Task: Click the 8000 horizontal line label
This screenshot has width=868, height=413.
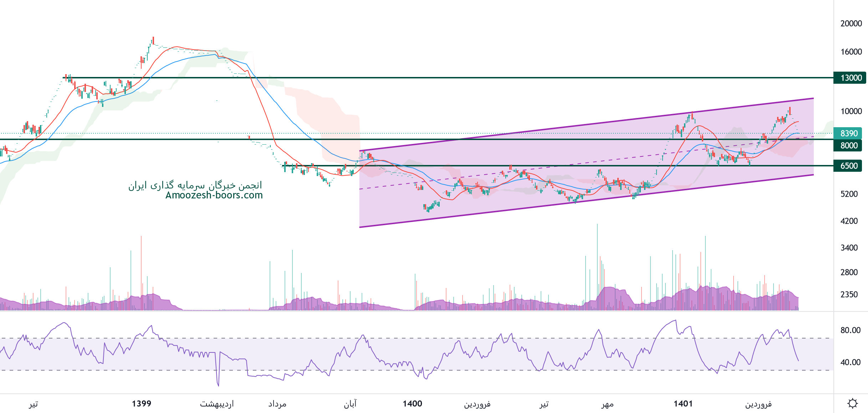Action: pos(848,145)
